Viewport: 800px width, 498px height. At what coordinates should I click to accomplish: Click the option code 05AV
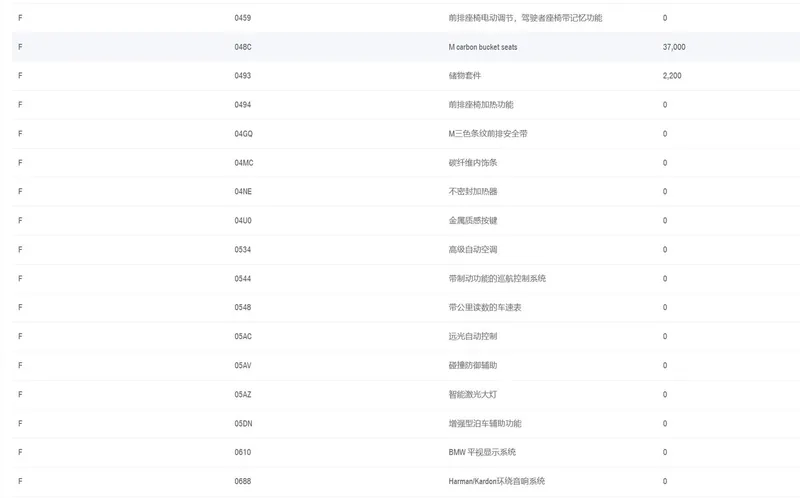click(x=243, y=365)
